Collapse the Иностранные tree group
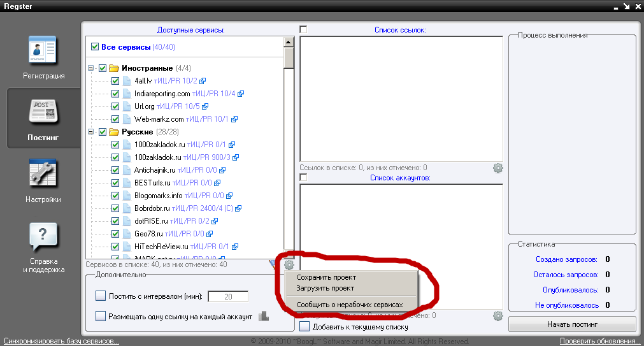The width and height of the screenshot is (644, 346). [90, 68]
